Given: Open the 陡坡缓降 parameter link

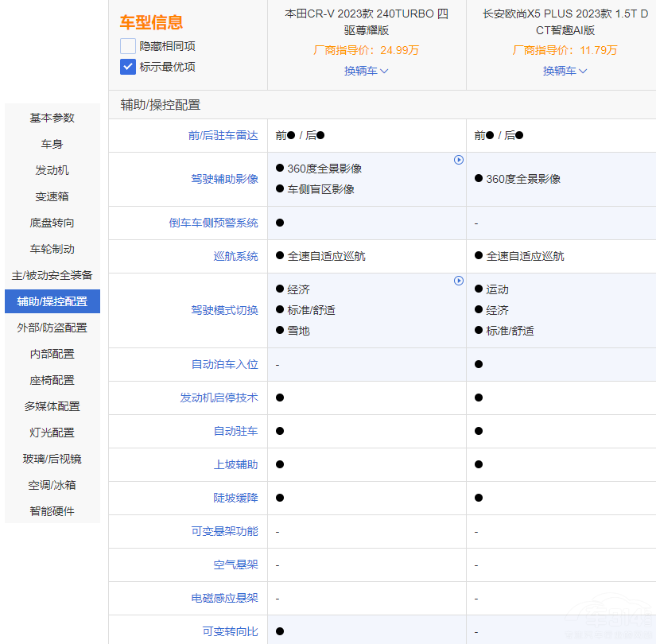Looking at the screenshot, I should (x=235, y=498).
